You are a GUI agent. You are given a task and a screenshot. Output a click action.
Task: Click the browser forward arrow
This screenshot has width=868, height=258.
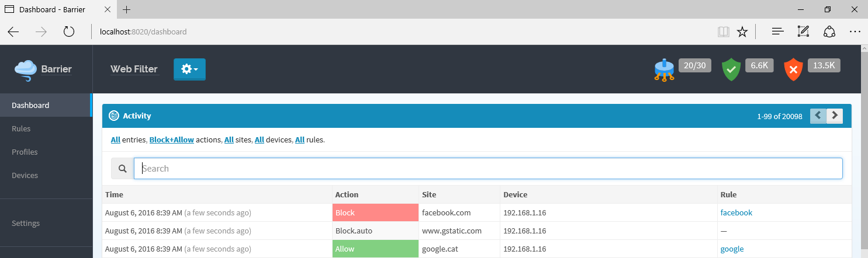tap(41, 32)
